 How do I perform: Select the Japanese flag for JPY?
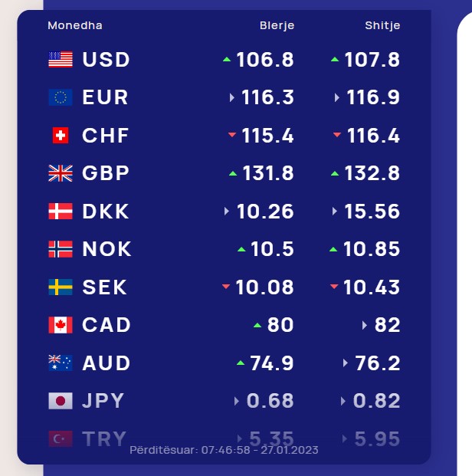pos(61,401)
